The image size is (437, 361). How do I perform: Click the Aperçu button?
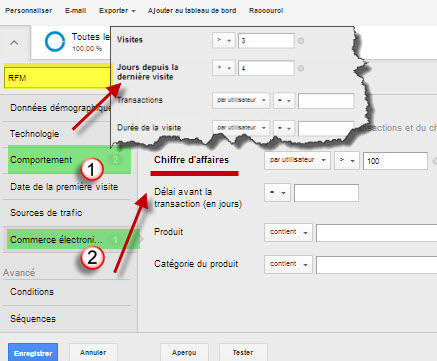tap(184, 353)
